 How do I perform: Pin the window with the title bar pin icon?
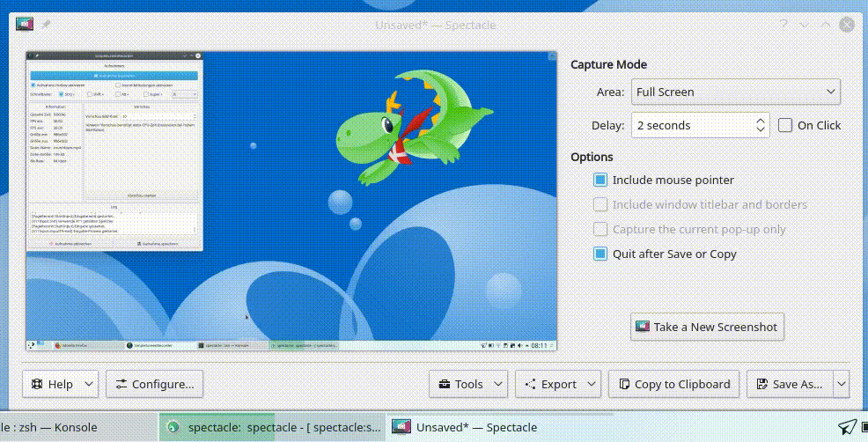(x=46, y=25)
